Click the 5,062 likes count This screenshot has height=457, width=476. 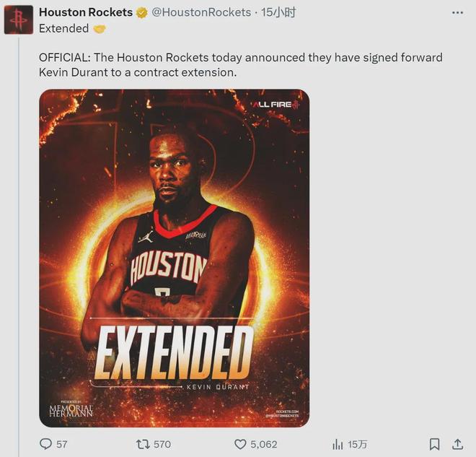tap(263, 444)
